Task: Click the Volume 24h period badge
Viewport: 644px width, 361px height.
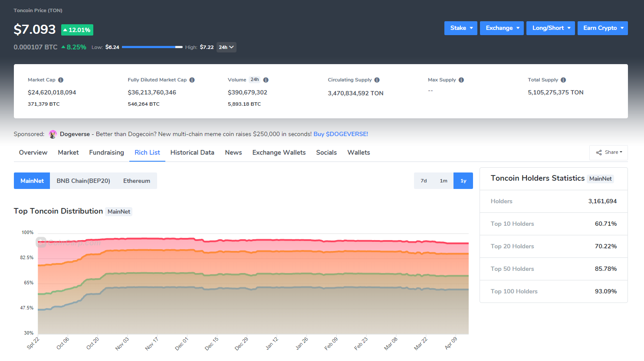Action: 255,80
